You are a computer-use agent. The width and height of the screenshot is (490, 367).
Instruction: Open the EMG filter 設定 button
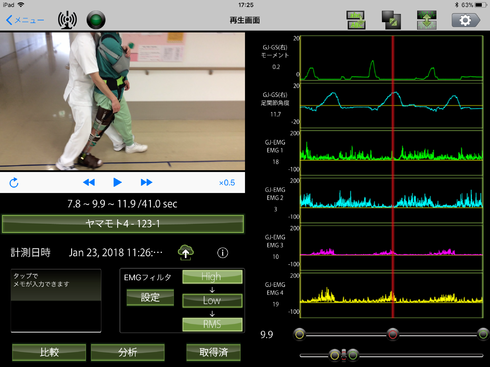150,297
